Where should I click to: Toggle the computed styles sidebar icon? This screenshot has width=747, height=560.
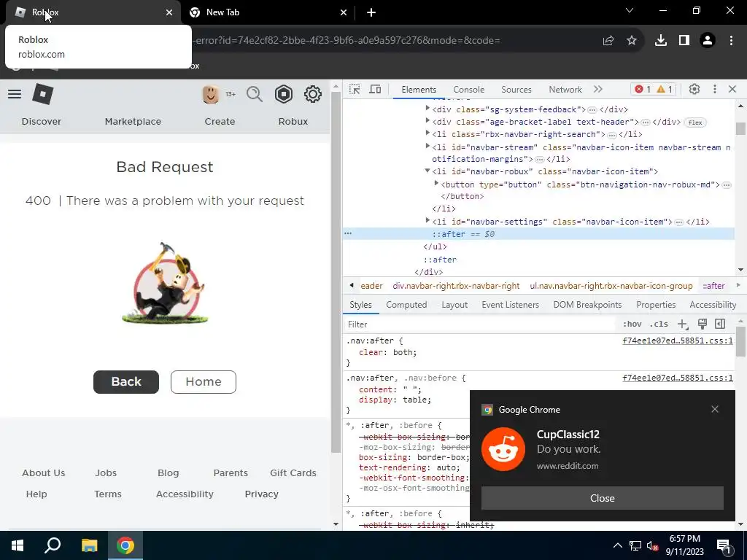point(720,324)
